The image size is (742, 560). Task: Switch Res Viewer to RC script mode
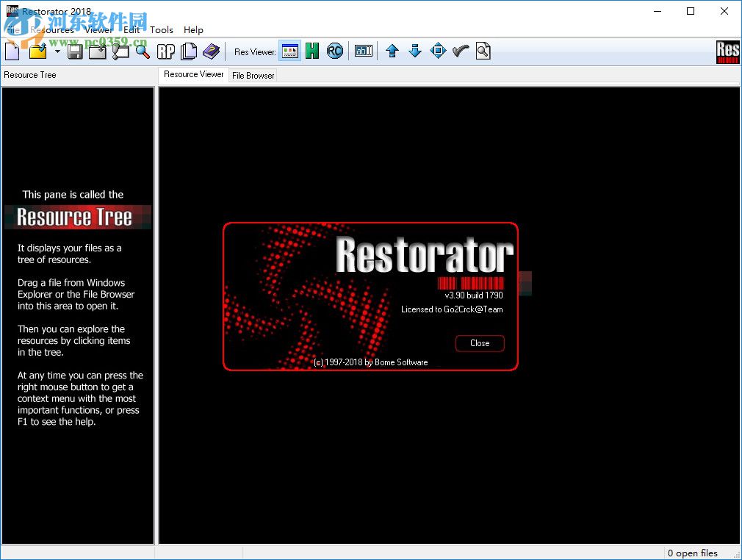[x=335, y=51]
